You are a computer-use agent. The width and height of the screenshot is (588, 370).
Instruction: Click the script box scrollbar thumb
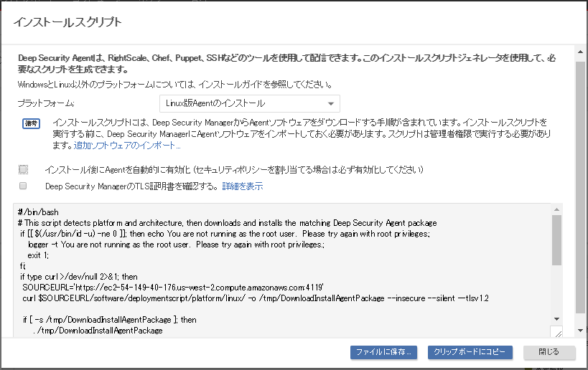(557, 241)
